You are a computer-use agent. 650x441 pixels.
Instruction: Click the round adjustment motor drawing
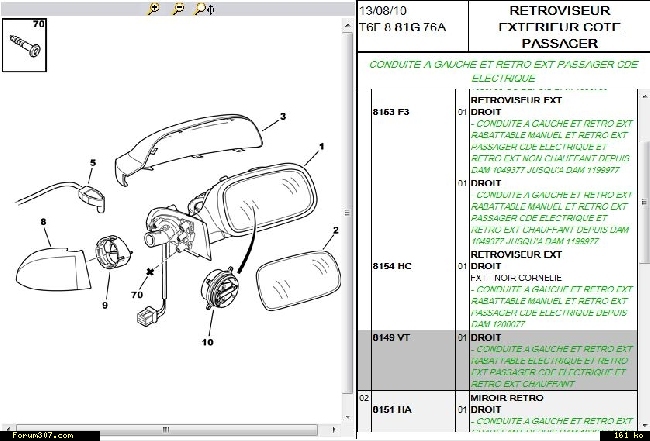coord(220,288)
